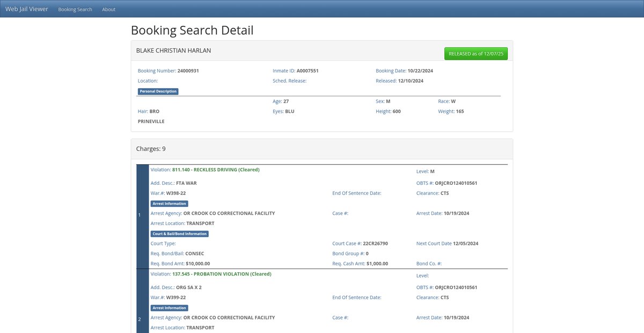644x333 pixels.
Task: Click booking number 24000931
Action: click(x=188, y=71)
